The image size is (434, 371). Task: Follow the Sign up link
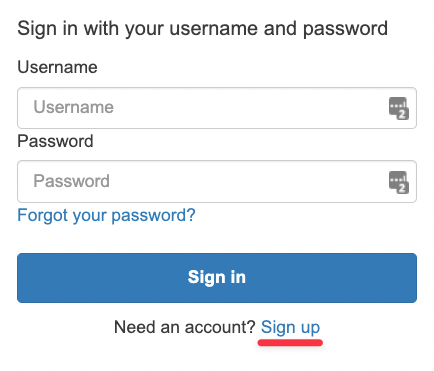(290, 327)
